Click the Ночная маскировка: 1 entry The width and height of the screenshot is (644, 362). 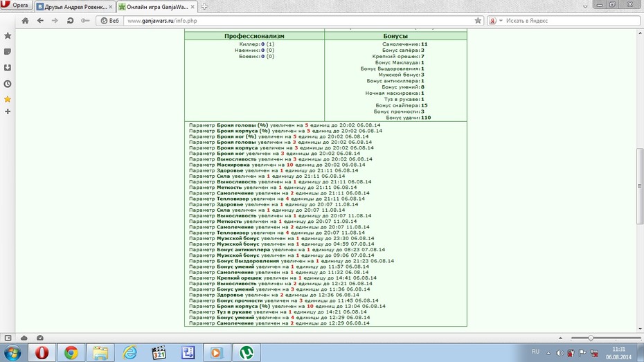click(x=395, y=93)
